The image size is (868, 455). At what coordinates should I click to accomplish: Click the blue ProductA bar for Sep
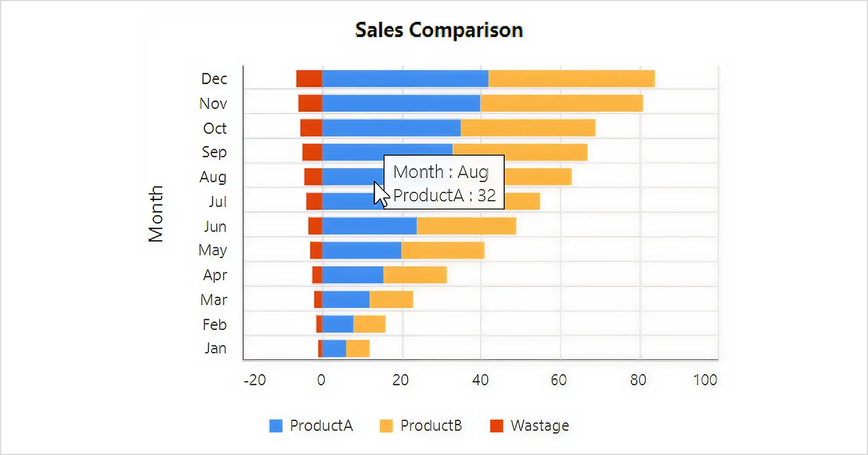(x=387, y=152)
